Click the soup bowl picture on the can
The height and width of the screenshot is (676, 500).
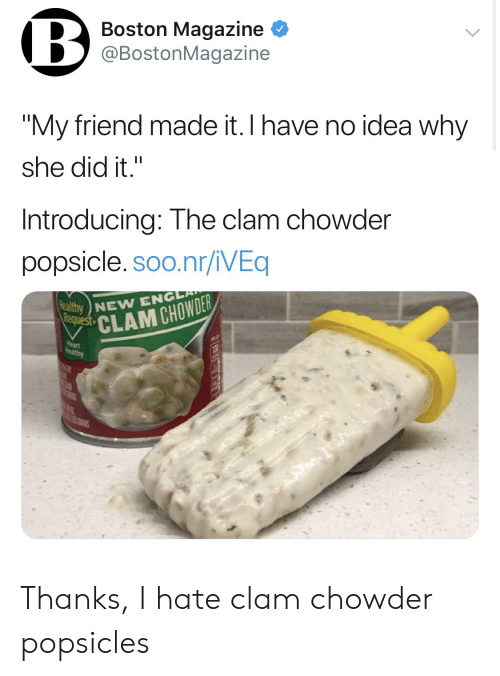[140, 384]
